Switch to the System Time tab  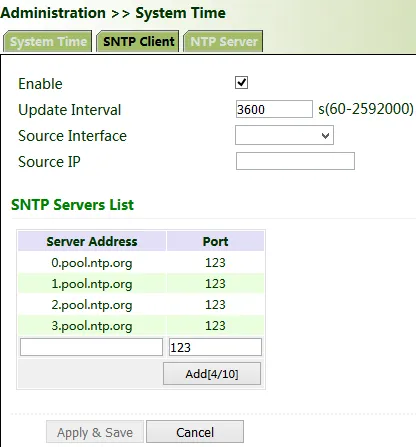coord(48,41)
